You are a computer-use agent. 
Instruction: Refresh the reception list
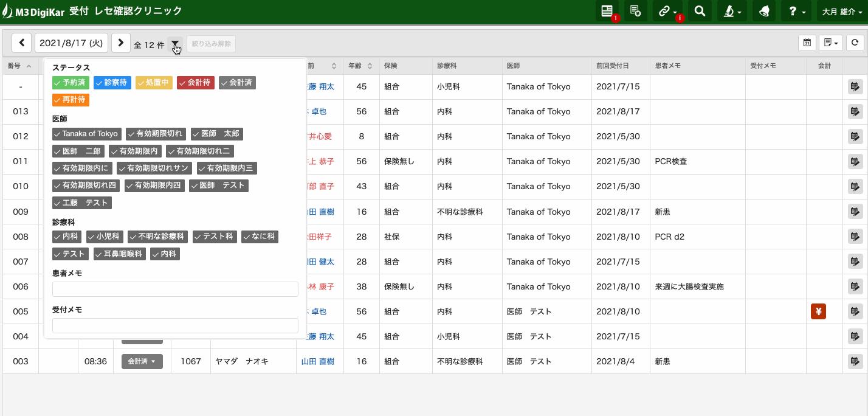click(x=855, y=43)
